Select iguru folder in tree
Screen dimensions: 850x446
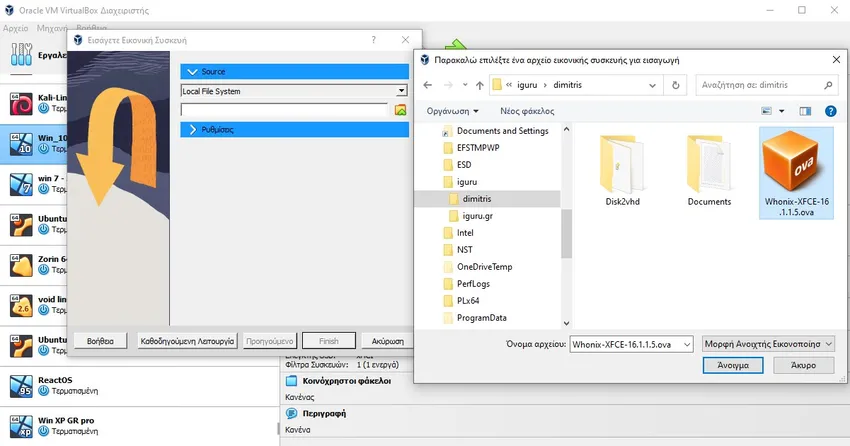(x=467, y=182)
